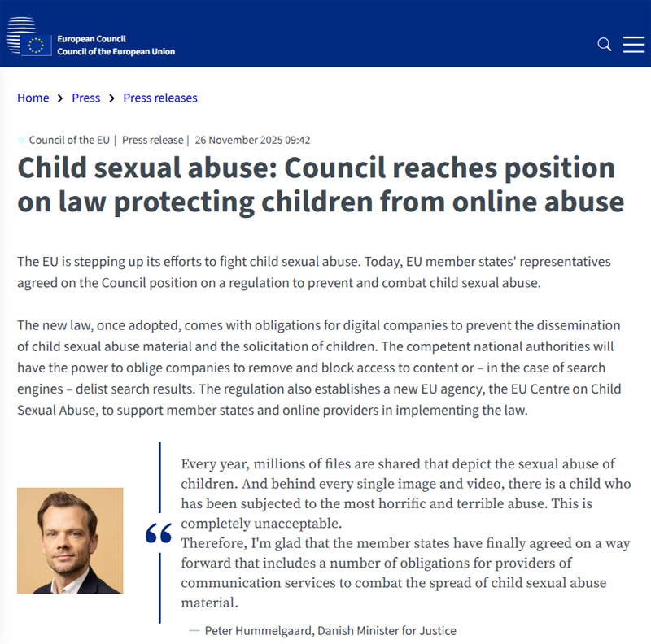Go to the Home breadcrumb link

pyautogui.click(x=33, y=98)
